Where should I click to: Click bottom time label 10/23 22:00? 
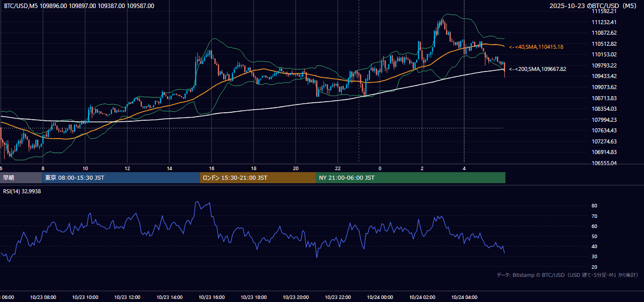(x=338, y=297)
